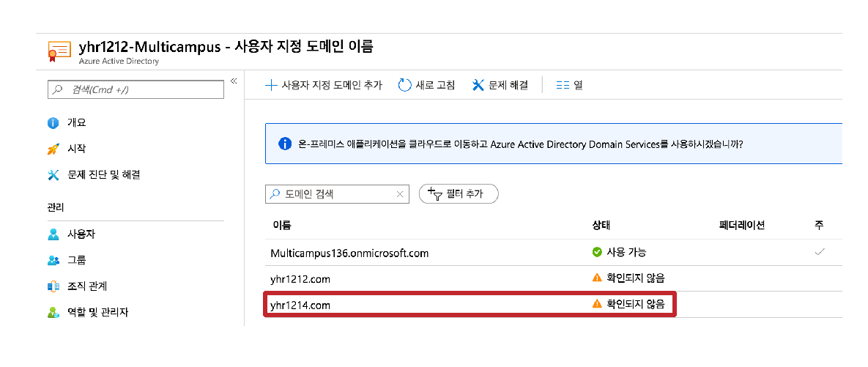Click 사용자 지정 도메인 추가 button
Screen dimensions: 868x367
pos(324,85)
